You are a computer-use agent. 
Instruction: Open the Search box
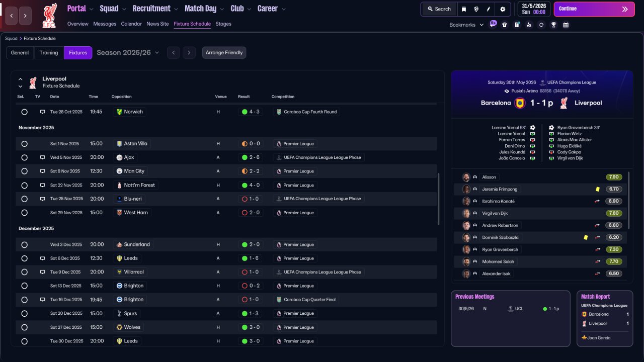(439, 9)
